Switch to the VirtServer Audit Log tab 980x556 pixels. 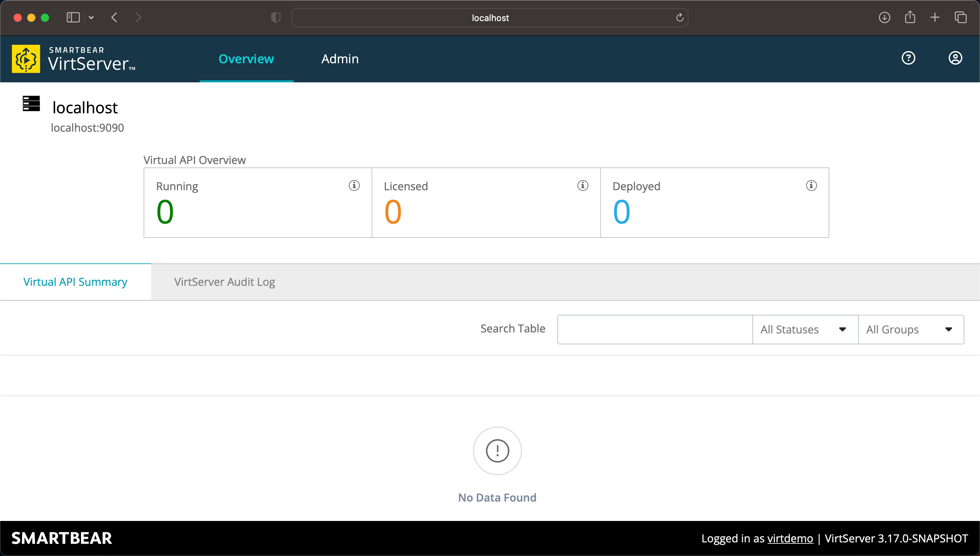[x=224, y=281]
